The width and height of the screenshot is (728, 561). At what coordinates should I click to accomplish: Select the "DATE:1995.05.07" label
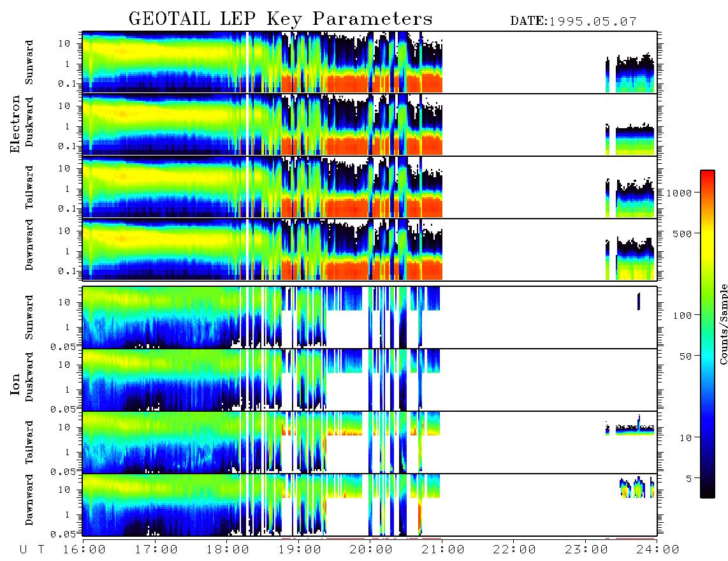[573, 22]
